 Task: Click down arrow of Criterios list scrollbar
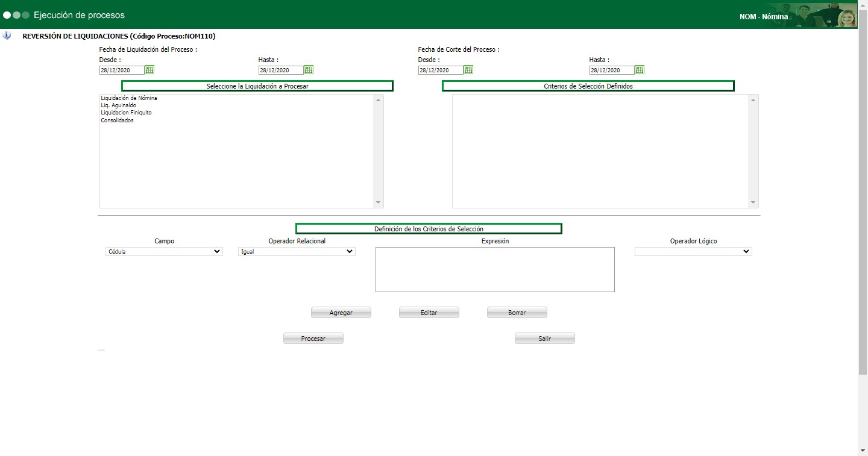753,202
